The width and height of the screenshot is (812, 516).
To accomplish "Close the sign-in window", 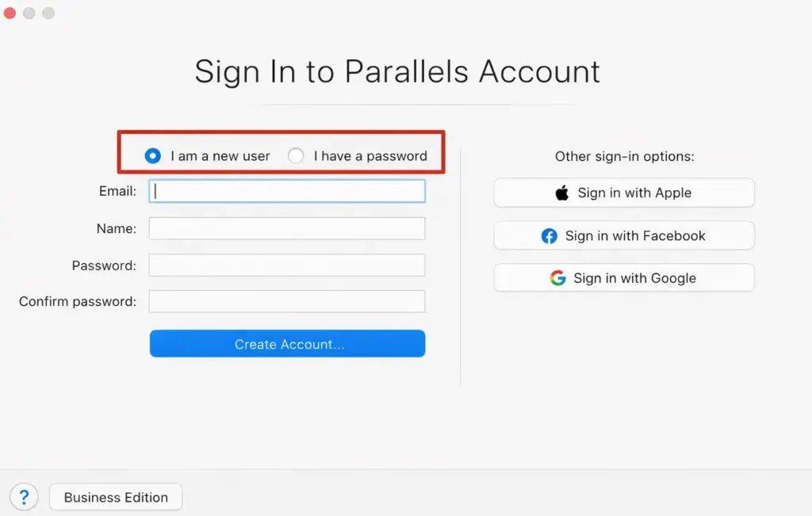I will (x=10, y=13).
